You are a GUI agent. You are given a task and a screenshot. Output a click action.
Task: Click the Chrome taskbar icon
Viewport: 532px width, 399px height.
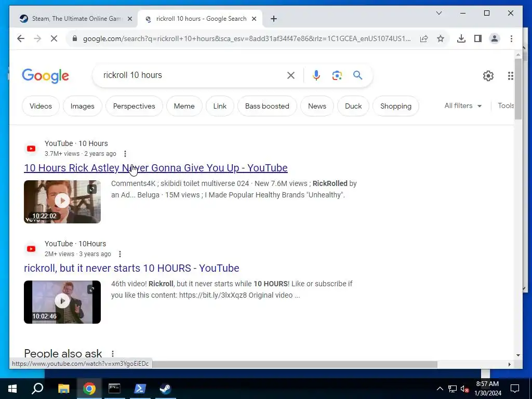coord(89,389)
